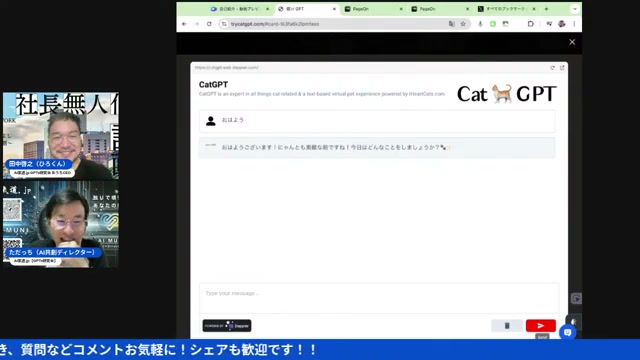The height and width of the screenshot is (360, 640).
Task: Reload the page with browser refresh icon
Action: [209, 24]
